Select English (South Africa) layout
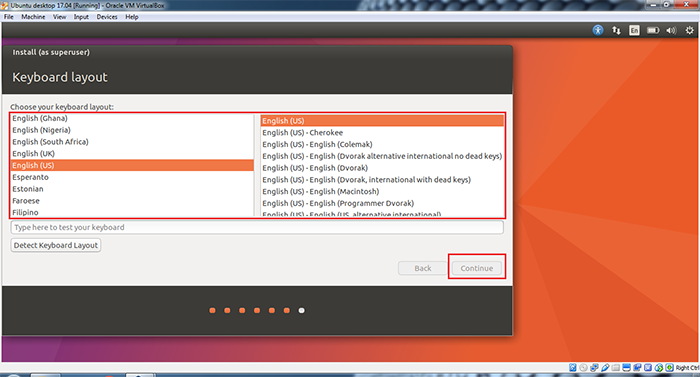The height and width of the screenshot is (377, 700). click(132, 142)
